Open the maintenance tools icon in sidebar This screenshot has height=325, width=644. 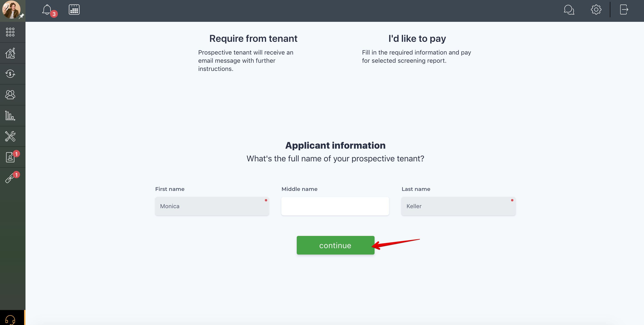click(x=10, y=137)
